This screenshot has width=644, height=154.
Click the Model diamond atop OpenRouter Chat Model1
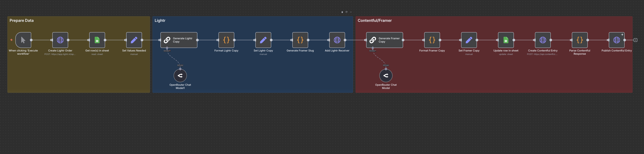tap(180, 69)
